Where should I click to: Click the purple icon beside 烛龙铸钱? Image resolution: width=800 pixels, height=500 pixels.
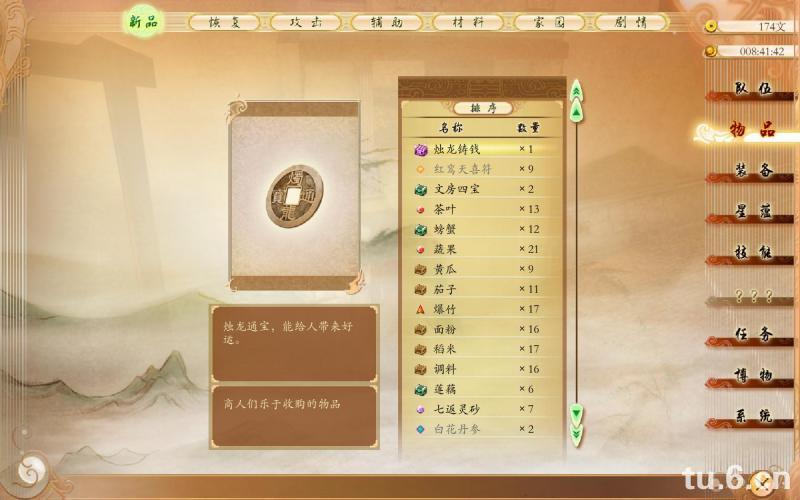(420, 149)
